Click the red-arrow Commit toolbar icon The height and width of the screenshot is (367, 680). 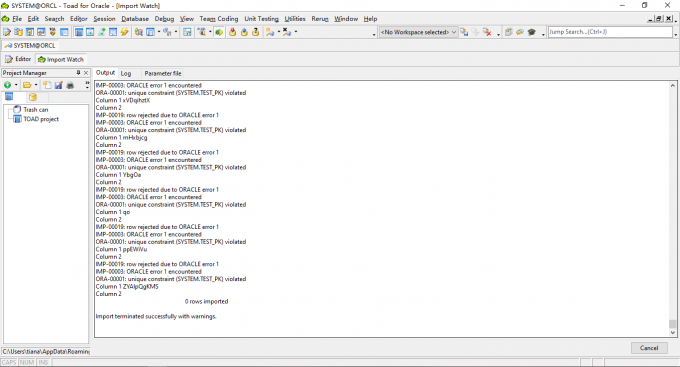pyautogui.click(x=232, y=32)
